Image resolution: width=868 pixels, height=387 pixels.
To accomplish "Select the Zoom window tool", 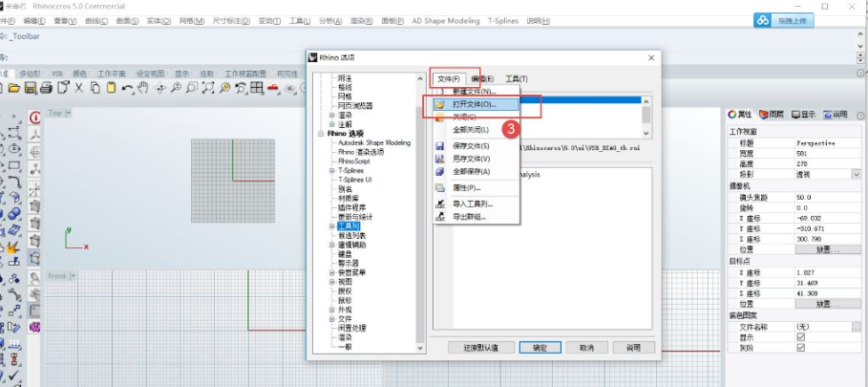I will click(x=192, y=88).
